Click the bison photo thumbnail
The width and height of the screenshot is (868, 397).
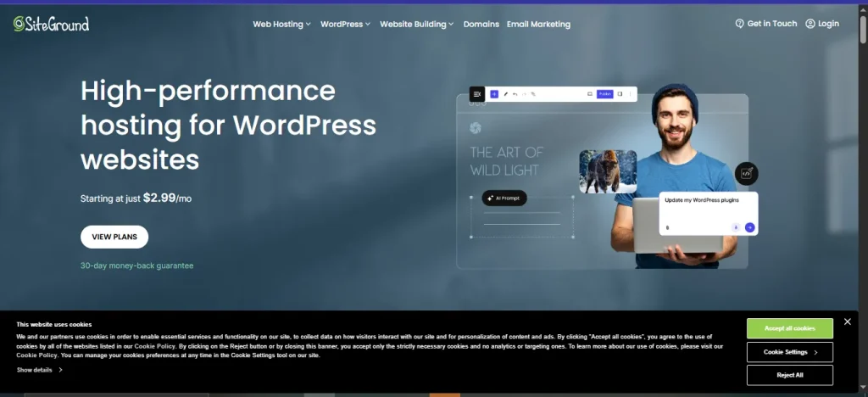(608, 171)
